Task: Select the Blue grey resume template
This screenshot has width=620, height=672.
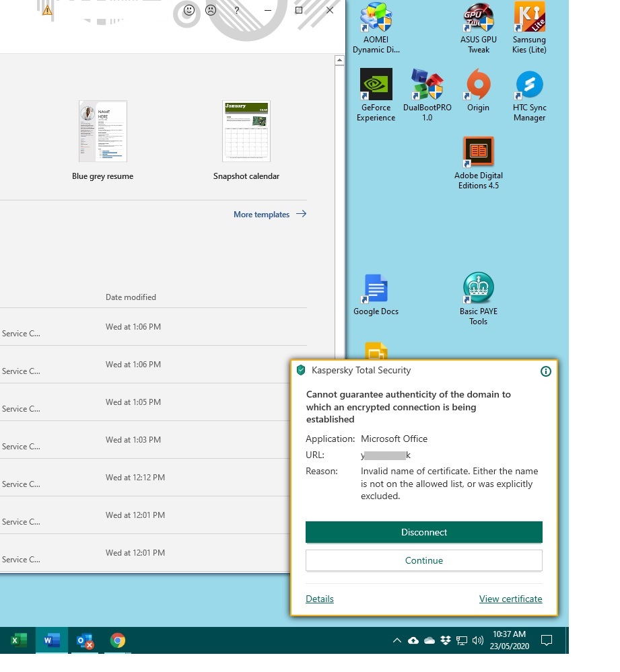Action: click(x=102, y=141)
